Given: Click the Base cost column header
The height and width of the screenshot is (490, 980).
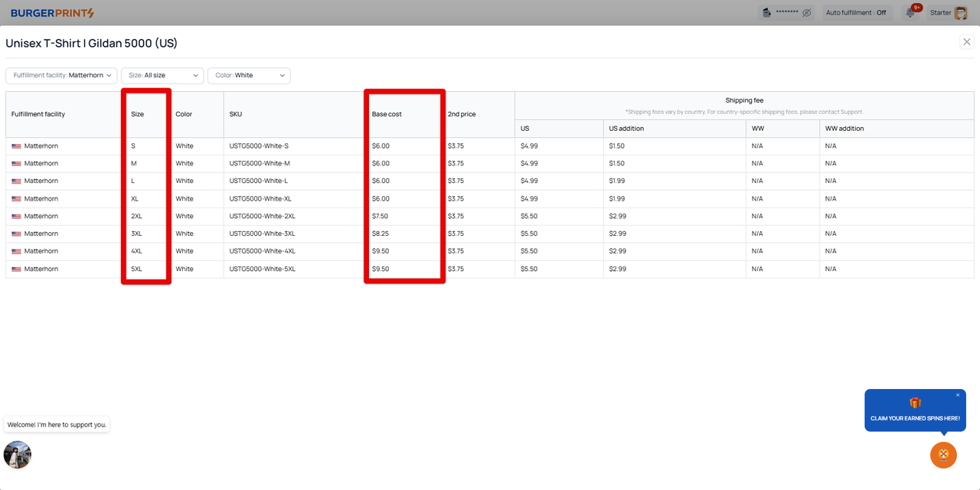Looking at the screenshot, I should 387,114.
